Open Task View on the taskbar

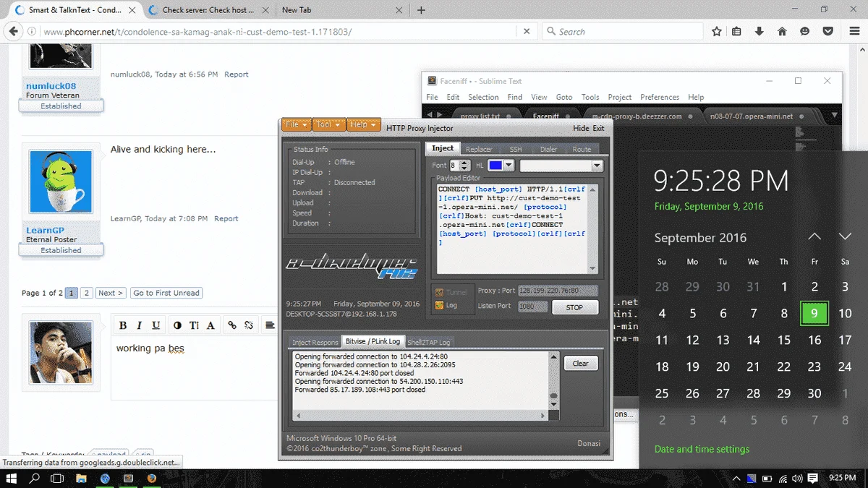[57, 479]
